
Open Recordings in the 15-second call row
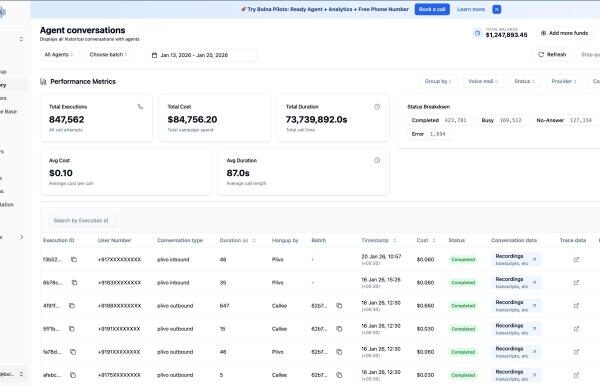click(516, 329)
